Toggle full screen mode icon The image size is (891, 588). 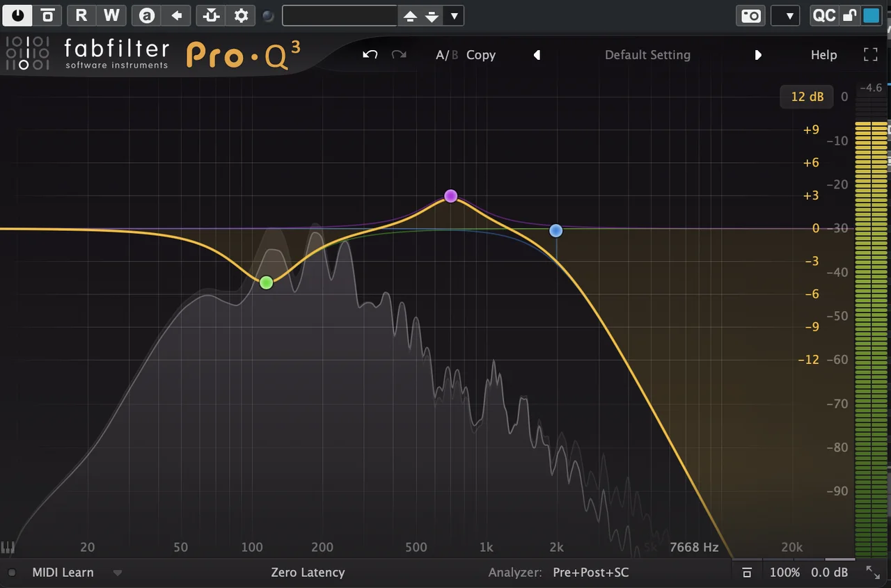870,55
